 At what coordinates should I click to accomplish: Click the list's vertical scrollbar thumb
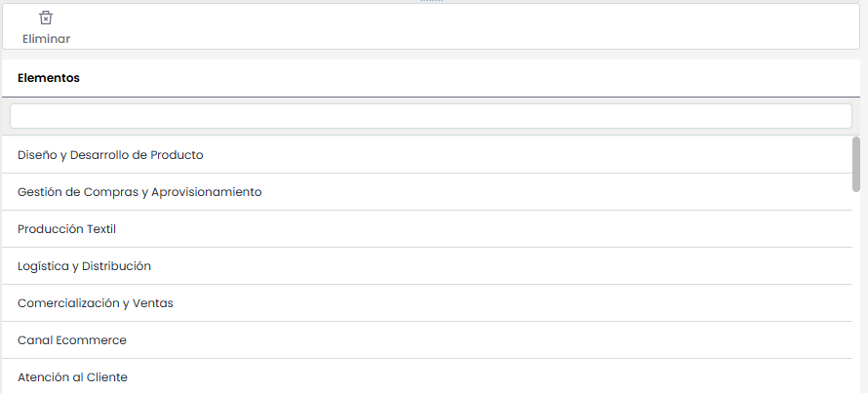tap(856, 164)
